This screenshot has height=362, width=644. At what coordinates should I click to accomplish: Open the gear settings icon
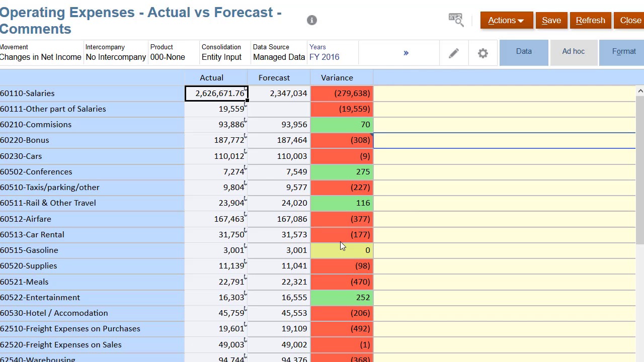pos(483,53)
